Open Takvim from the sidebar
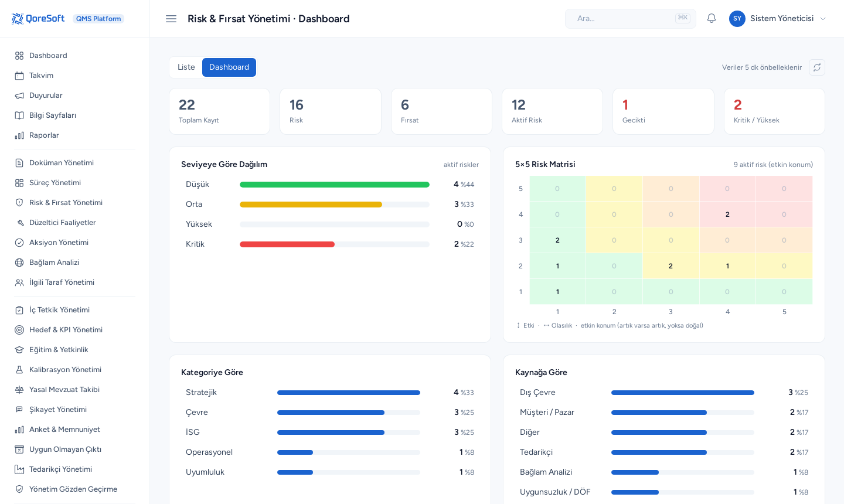The width and height of the screenshot is (844, 504). [75, 76]
